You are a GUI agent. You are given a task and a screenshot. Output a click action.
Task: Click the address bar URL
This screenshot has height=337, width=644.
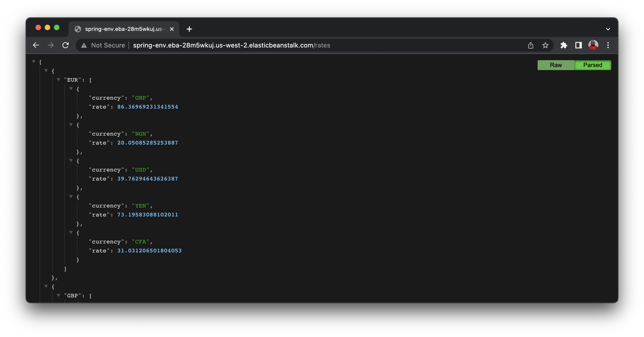[231, 45]
